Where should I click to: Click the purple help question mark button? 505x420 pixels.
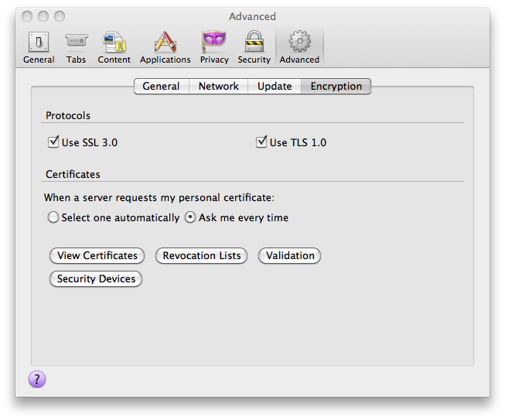[x=37, y=378]
